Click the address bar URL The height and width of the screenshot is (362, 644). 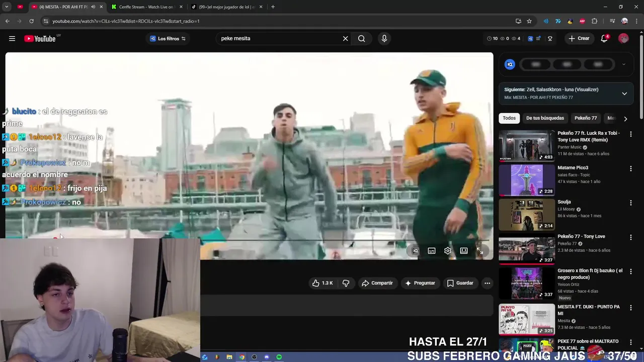pyautogui.click(x=126, y=21)
